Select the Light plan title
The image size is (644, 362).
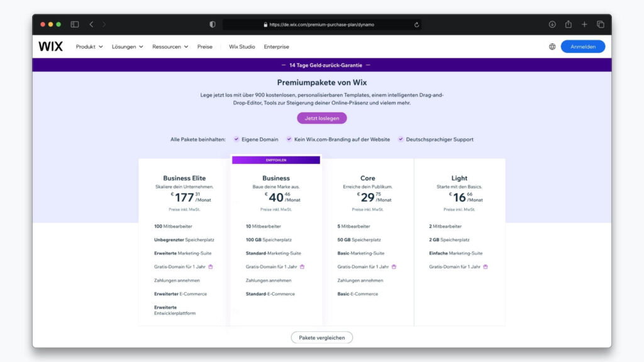pyautogui.click(x=459, y=178)
